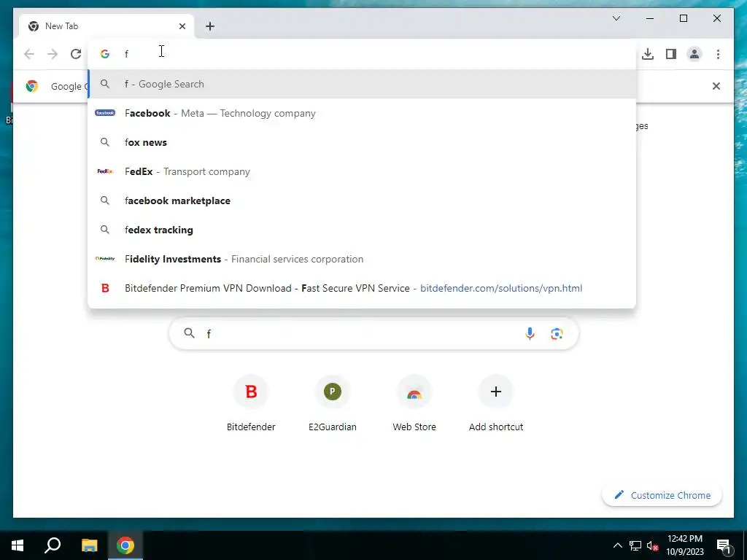Open Chrome three-dot menu
Image resolution: width=747 pixels, height=560 pixels.
(x=718, y=54)
